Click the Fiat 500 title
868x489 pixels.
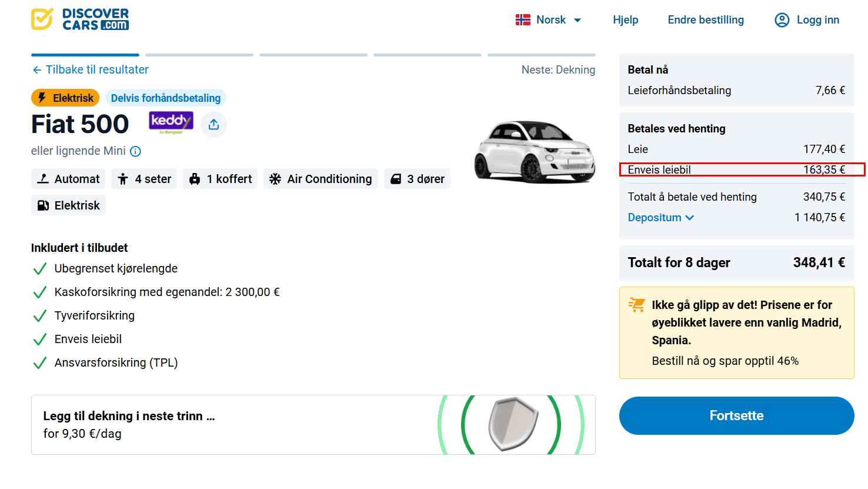80,124
